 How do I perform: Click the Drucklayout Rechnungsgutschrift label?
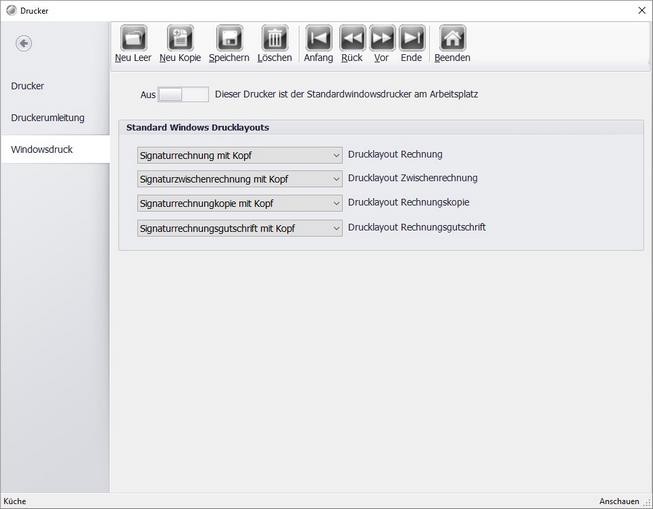pyautogui.click(x=417, y=227)
